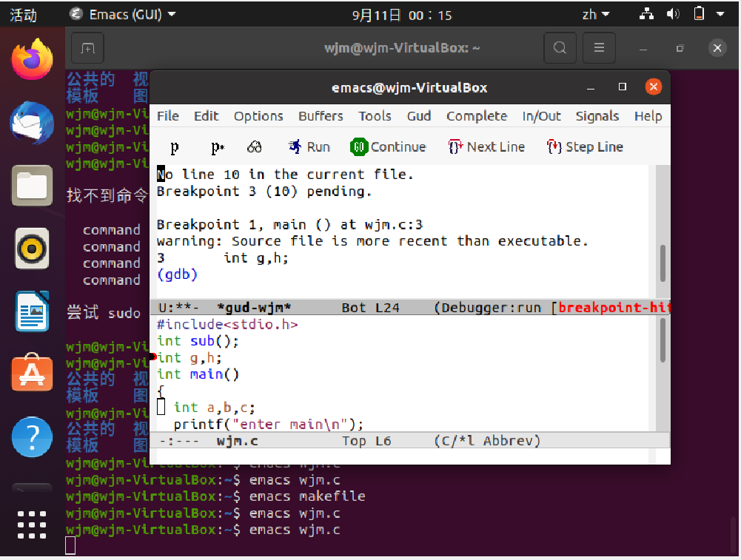This screenshot has width=741, height=560.
Task: Open Files manager from the dock
Action: tap(32, 186)
